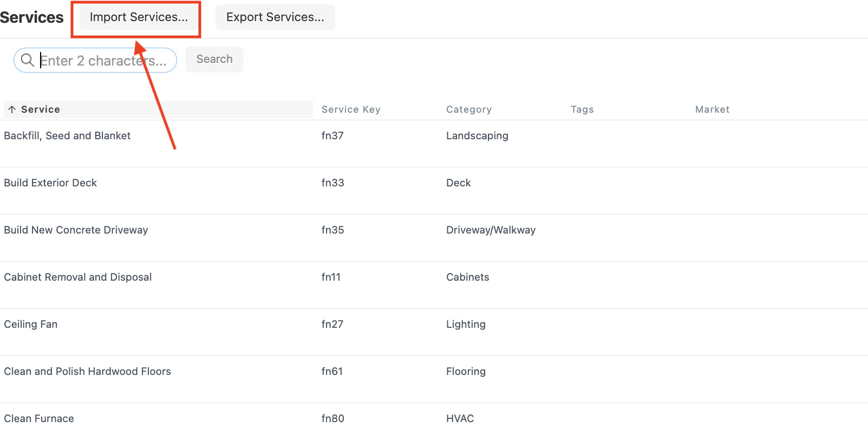Click the Driveway/Walkway category cell
The height and width of the screenshot is (434, 868).
coord(491,230)
